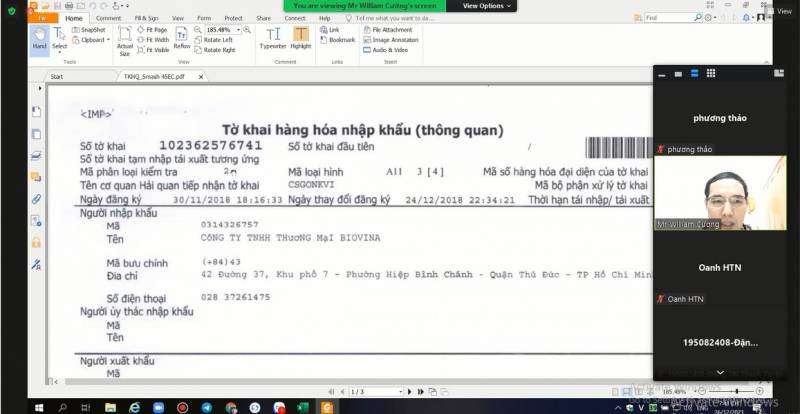Open the attachments panel paperclip icon
800x414 pixels.
click(x=36, y=199)
